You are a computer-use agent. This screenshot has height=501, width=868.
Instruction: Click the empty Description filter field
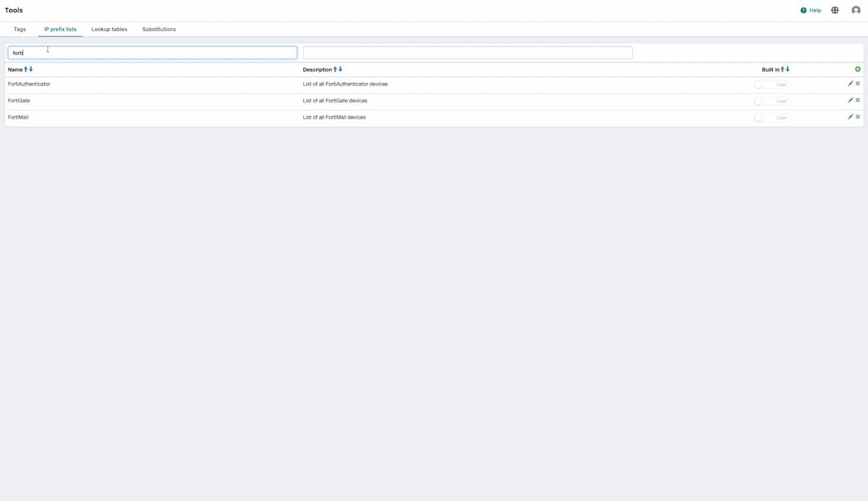tap(468, 53)
